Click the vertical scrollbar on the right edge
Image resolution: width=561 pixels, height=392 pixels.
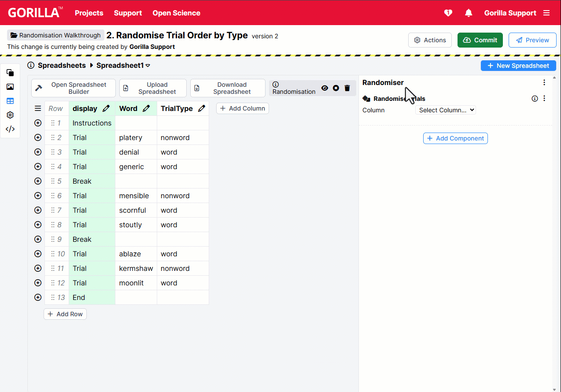click(558, 220)
